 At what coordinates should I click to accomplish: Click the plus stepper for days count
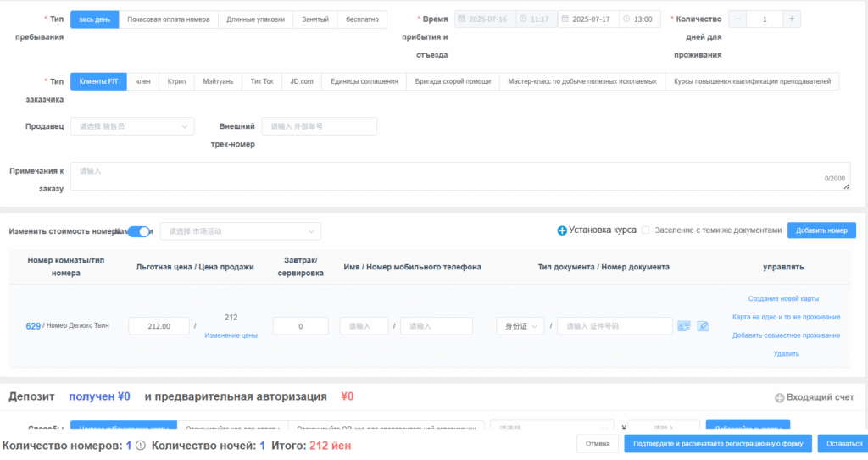pos(792,19)
